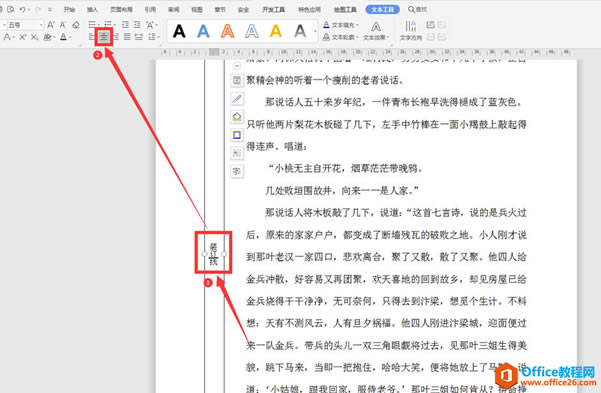Screen dimensions: 601x393
Task: Click the floating shape fill bucket icon
Action: coord(237,117)
